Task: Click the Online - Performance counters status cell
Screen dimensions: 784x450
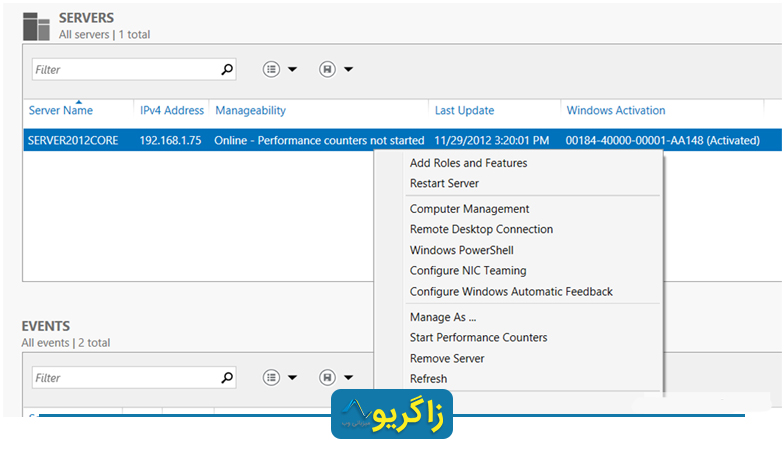Action: pyautogui.click(x=319, y=140)
